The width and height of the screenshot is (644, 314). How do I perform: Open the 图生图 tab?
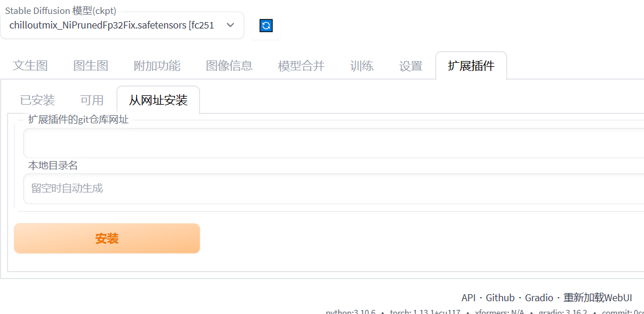(91, 66)
